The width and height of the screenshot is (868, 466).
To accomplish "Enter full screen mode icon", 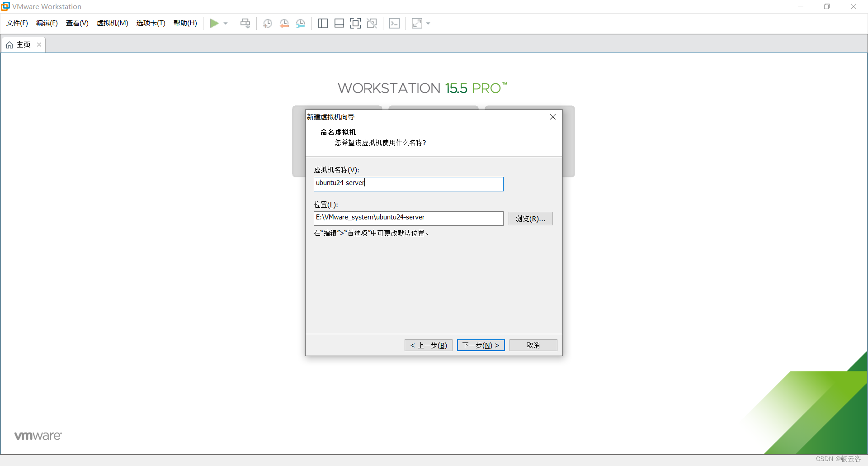I will [355, 24].
